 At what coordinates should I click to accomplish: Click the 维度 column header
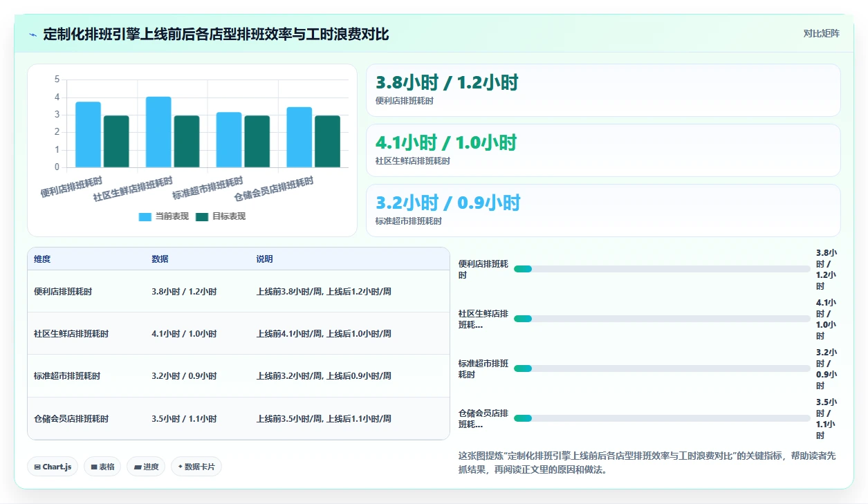pos(42,259)
